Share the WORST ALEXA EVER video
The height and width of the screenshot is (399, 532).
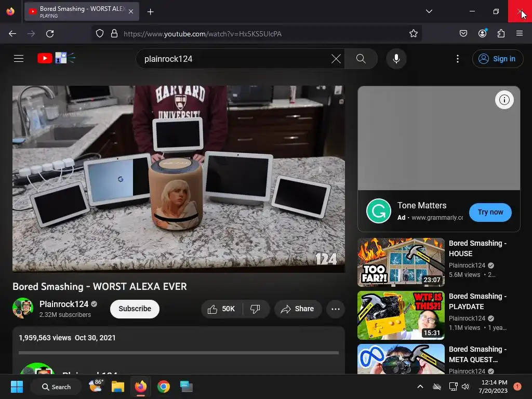tap(298, 309)
